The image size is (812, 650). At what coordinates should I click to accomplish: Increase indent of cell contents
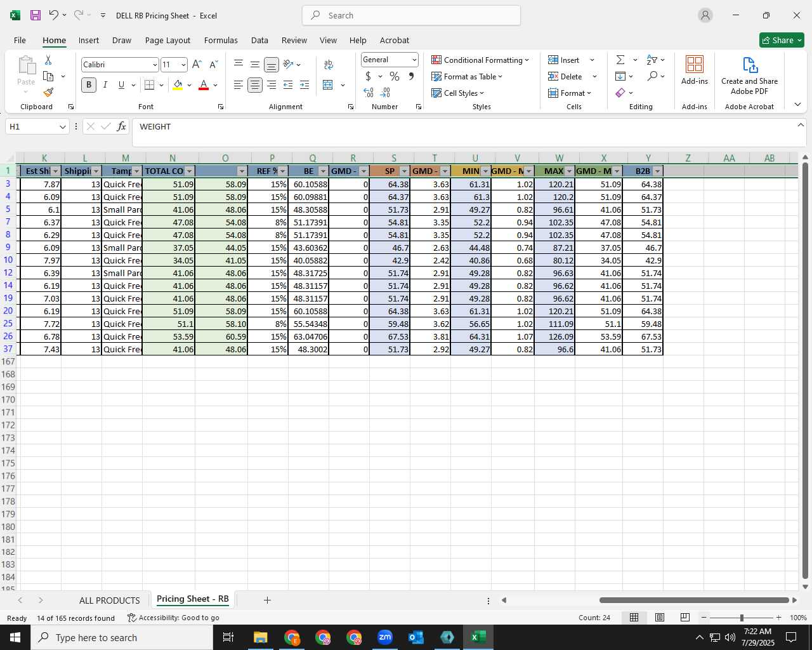[304, 85]
